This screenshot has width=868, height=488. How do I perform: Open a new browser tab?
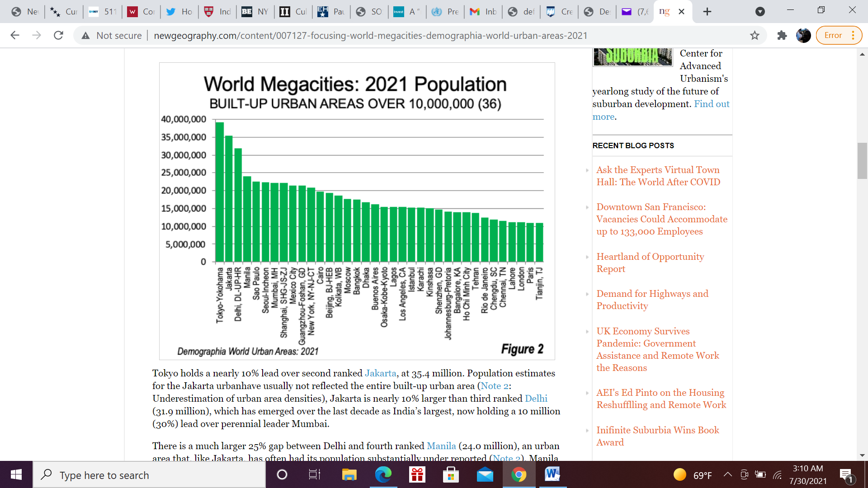707,12
